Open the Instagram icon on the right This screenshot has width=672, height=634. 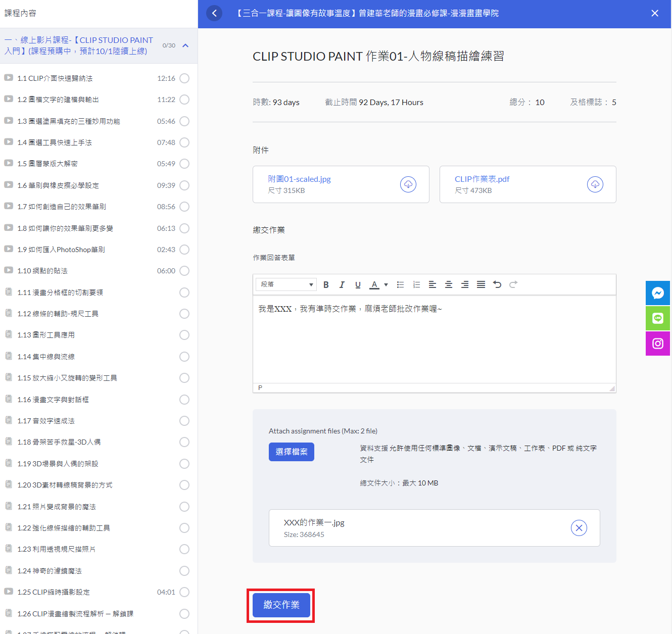[x=658, y=344]
